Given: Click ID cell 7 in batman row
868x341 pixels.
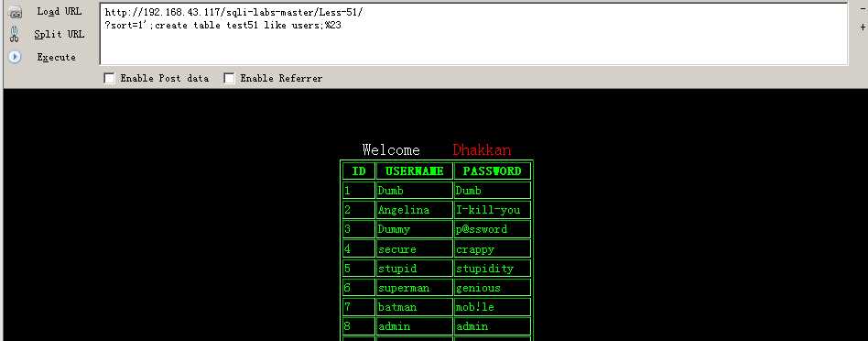Looking at the screenshot, I should 359,306.
